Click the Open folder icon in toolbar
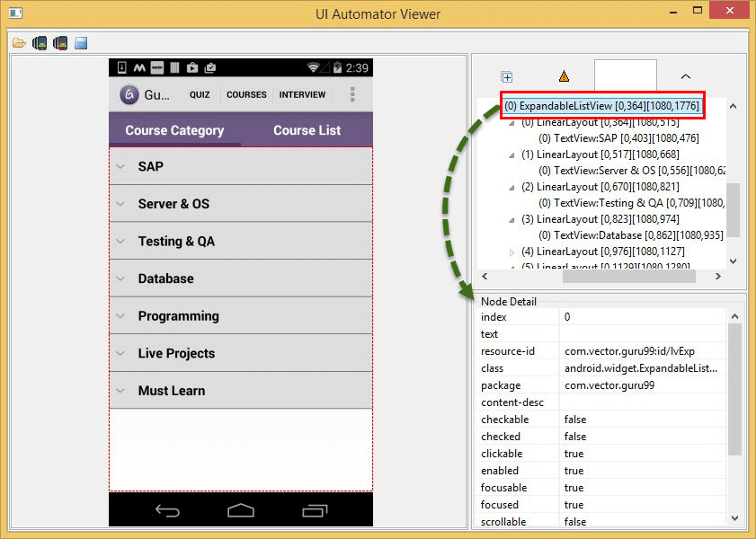This screenshot has height=539, width=756. [19, 43]
